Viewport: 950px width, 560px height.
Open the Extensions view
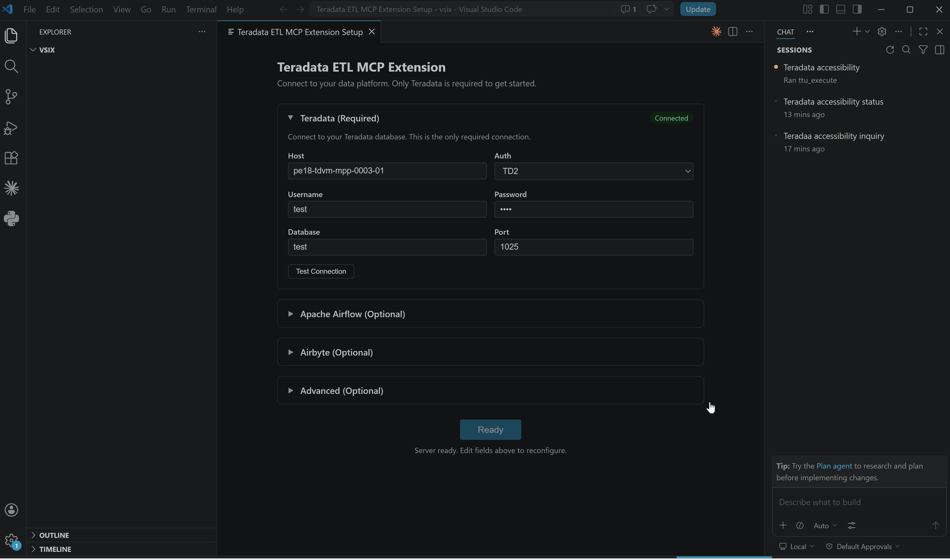[x=11, y=158]
